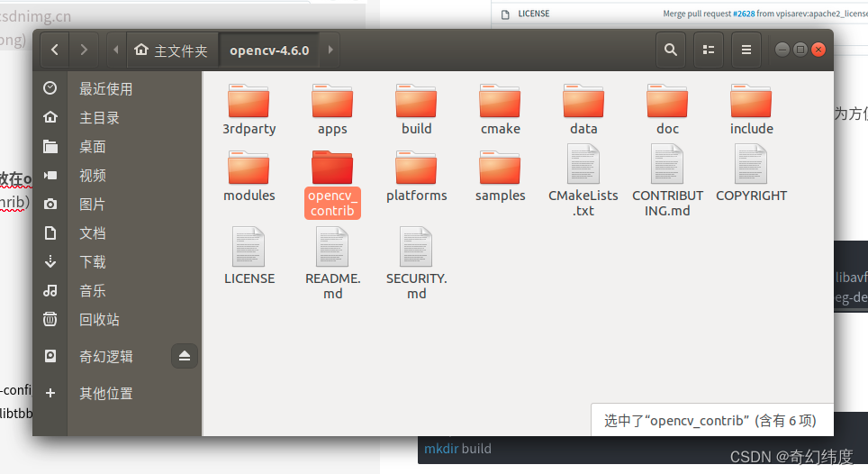Click the video camera icon beside 视频
868x474 pixels.
(50, 175)
